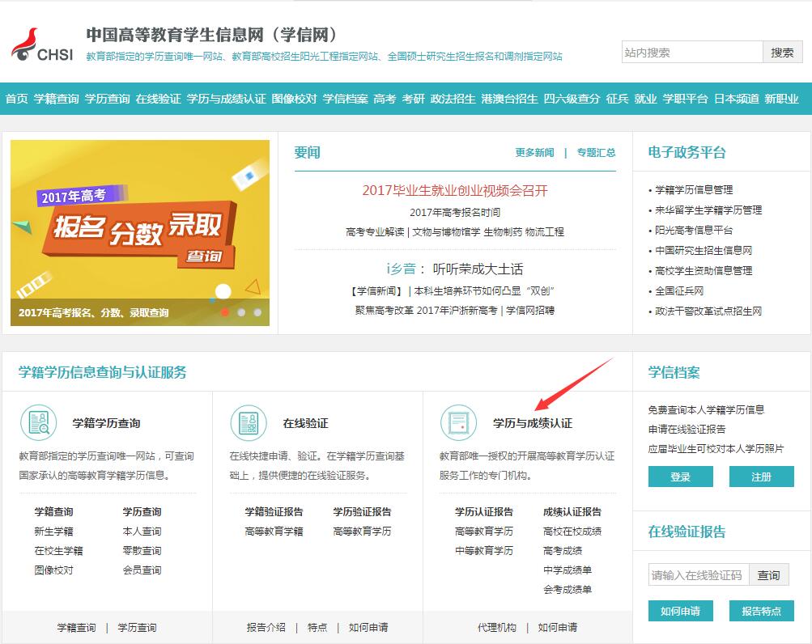This screenshot has width=812, height=644.
Task: Open 政法招生 in the navigation bar
Action: click(453, 99)
